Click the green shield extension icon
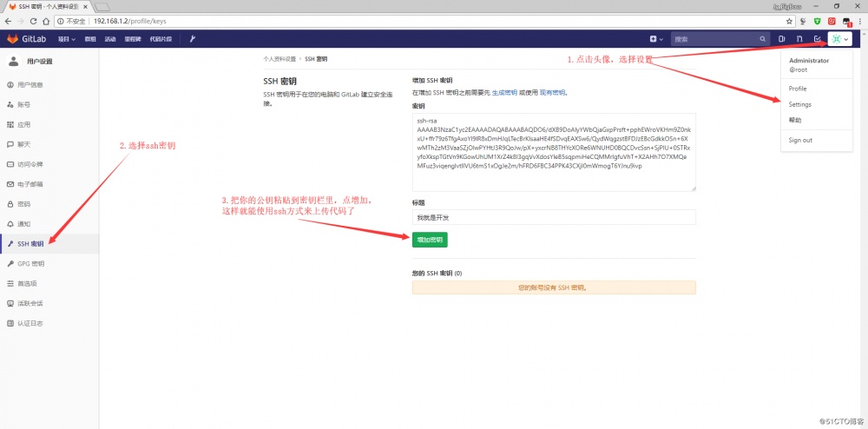 [817, 21]
